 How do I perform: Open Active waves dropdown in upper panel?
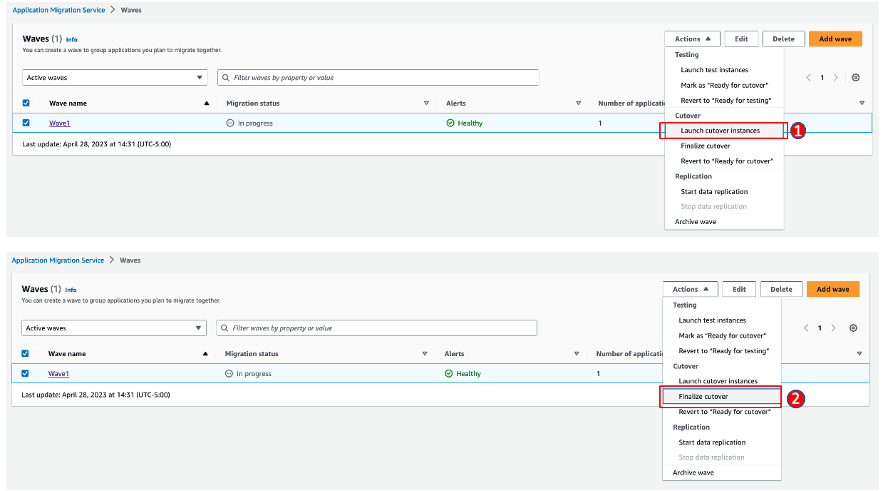click(115, 78)
